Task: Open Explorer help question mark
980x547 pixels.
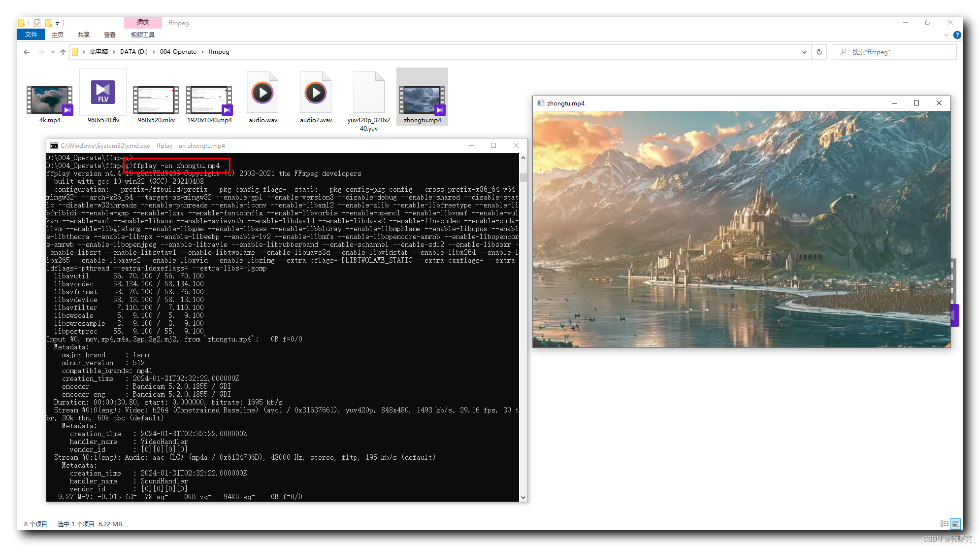Action: click(x=957, y=35)
